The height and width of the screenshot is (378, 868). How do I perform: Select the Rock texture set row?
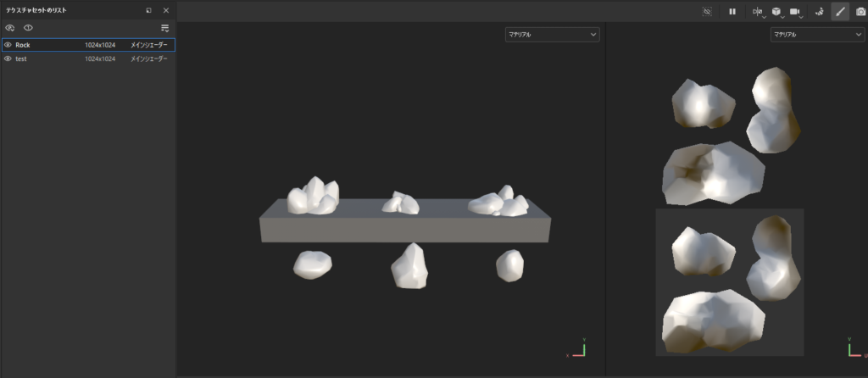51,45
